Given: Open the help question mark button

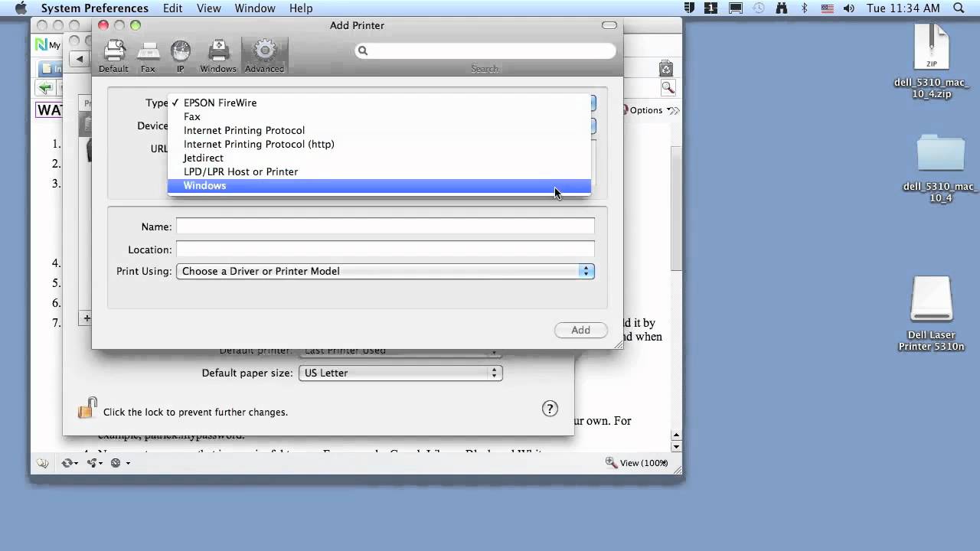Looking at the screenshot, I should (550, 409).
